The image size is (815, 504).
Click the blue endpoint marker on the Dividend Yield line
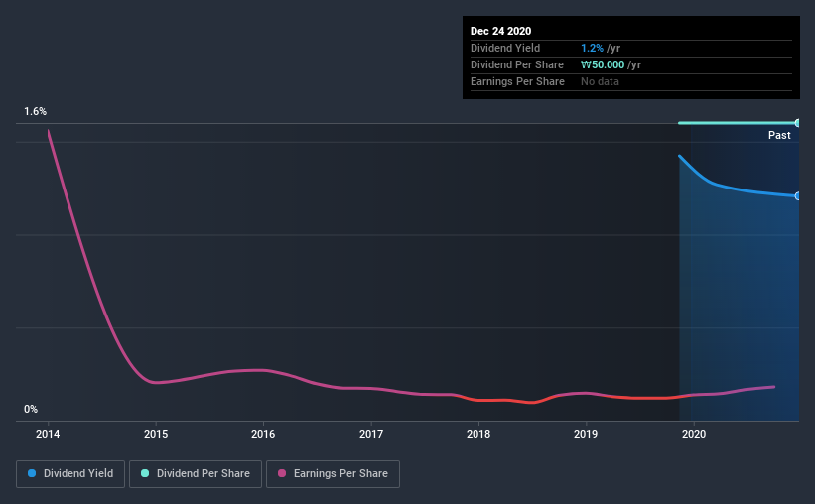797,195
